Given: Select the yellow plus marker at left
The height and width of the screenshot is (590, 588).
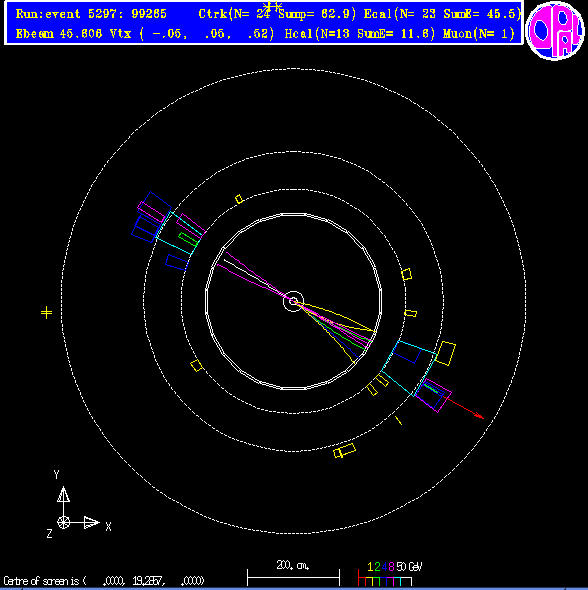Looking at the screenshot, I should click(x=46, y=312).
